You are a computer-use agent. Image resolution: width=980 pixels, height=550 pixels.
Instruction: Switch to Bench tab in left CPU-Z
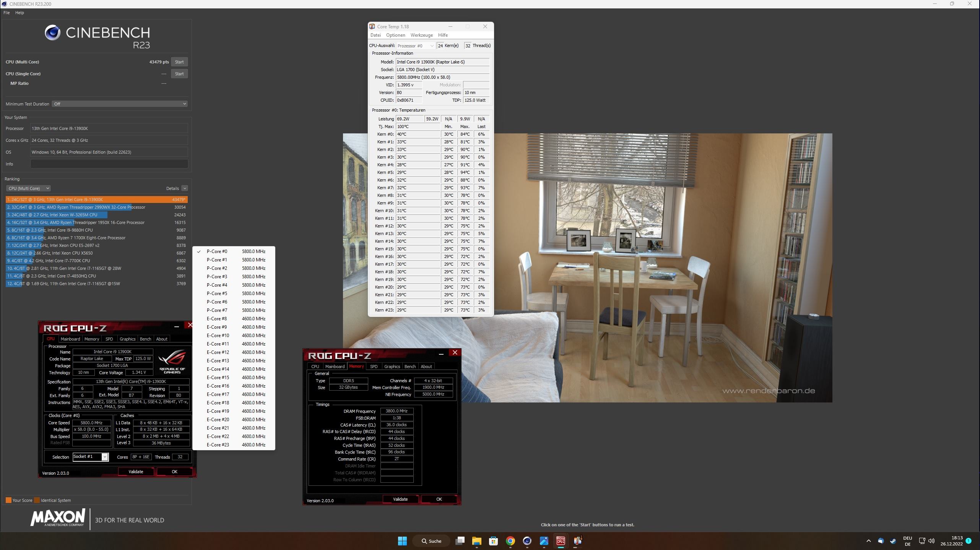145,339
